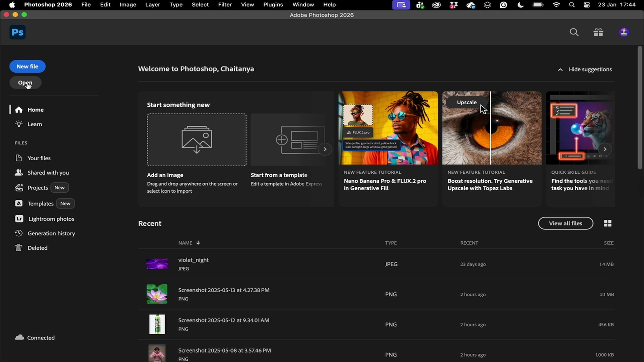Switch to grid view of recent files
Screen dimensions: 644x362
pyautogui.click(x=607, y=223)
